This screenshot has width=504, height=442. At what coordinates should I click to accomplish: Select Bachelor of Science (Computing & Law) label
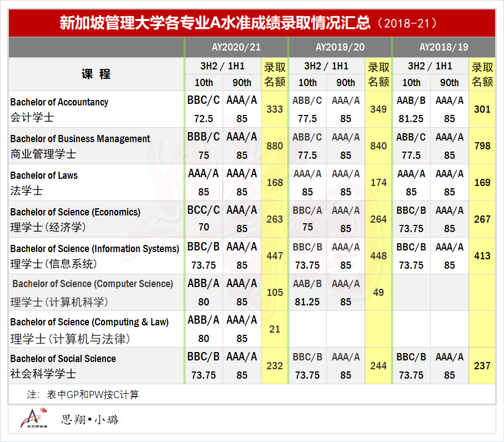89,322
